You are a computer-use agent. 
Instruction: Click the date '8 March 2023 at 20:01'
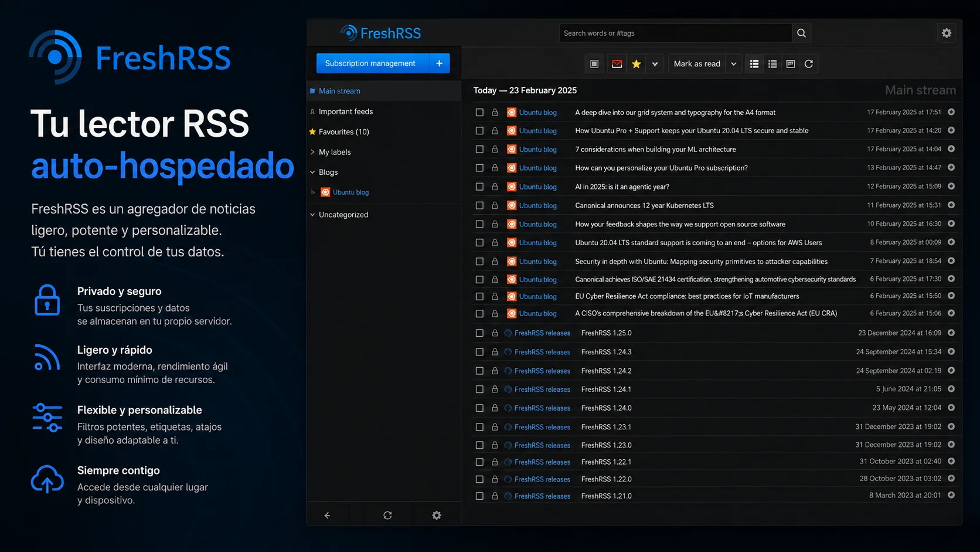pyautogui.click(x=905, y=495)
